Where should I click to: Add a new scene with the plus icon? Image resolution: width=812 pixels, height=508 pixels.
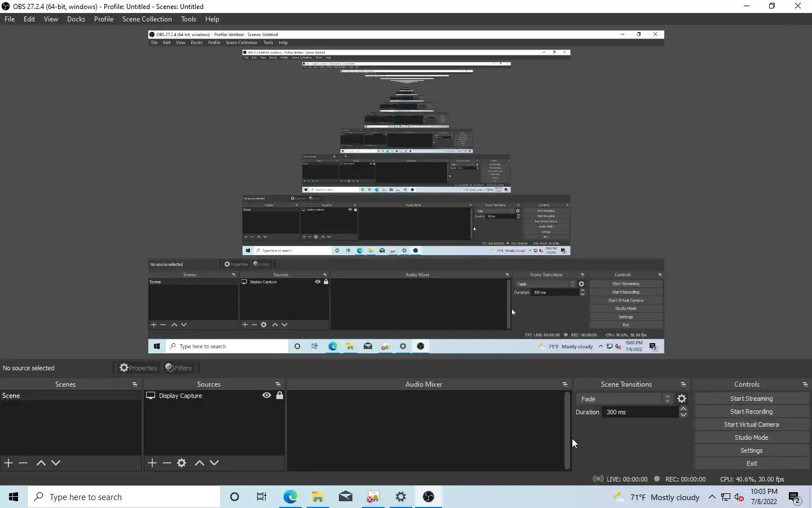8,463
